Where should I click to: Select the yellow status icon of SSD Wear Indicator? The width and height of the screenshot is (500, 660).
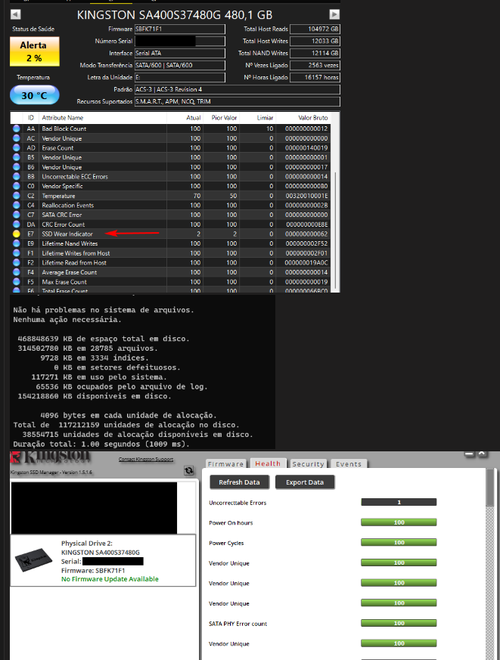[x=16, y=234]
